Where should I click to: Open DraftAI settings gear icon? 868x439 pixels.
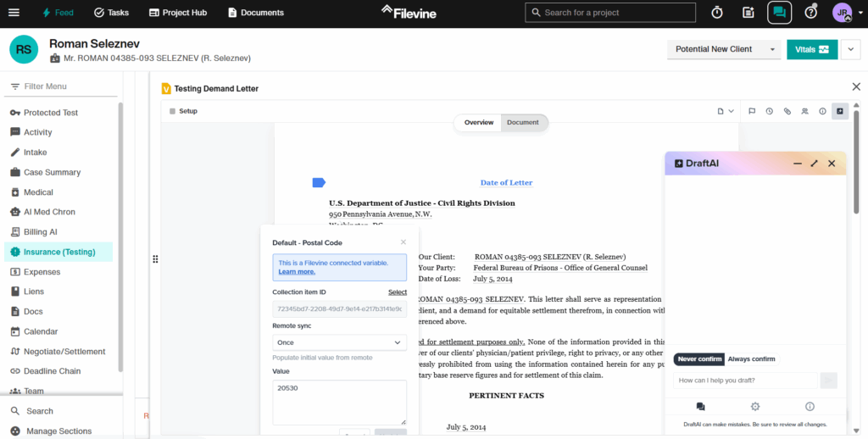coord(755,407)
